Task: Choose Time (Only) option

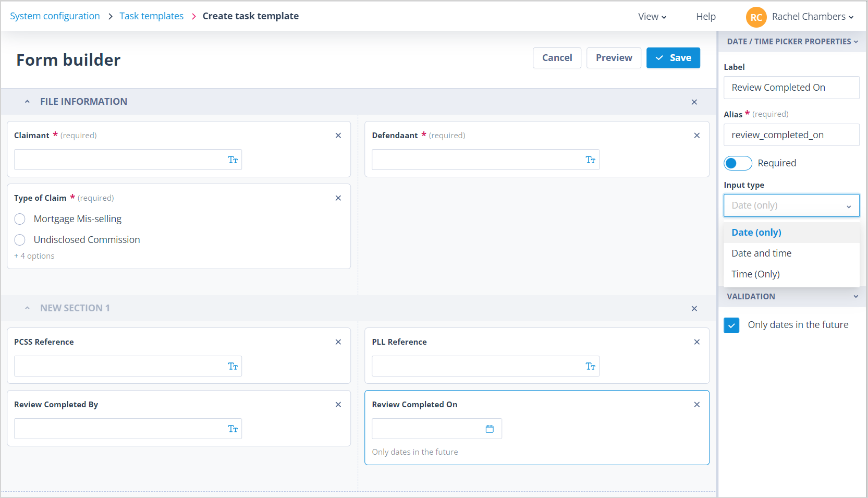Action: [x=791, y=274]
